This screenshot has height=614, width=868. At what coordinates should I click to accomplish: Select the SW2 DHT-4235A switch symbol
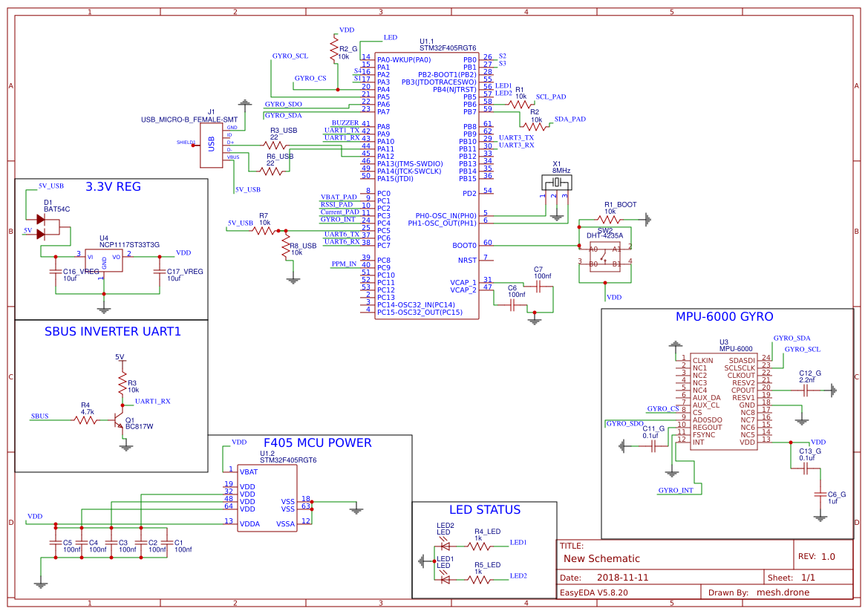click(x=604, y=256)
